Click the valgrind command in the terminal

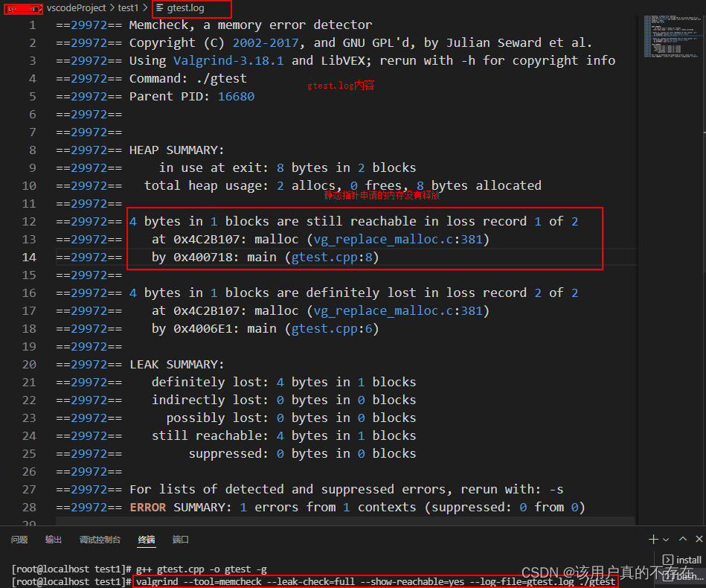(376, 582)
